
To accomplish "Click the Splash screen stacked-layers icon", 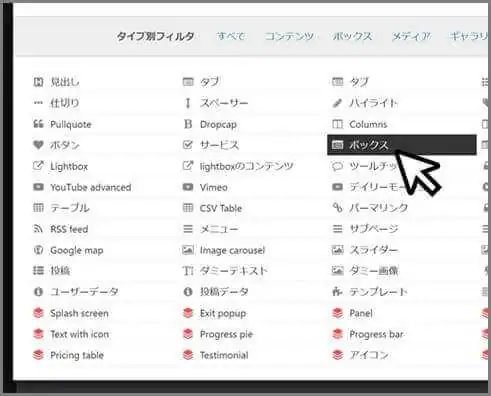I will 39,313.
